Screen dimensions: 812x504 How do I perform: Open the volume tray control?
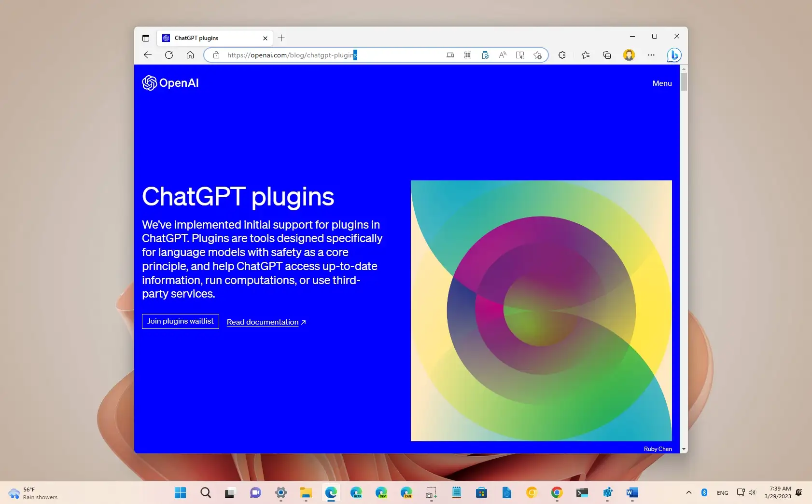752,492
